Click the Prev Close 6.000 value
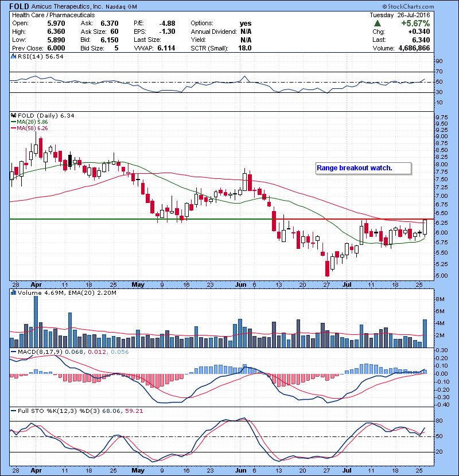This screenshot has width=459, height=476. tap(56, 48)
